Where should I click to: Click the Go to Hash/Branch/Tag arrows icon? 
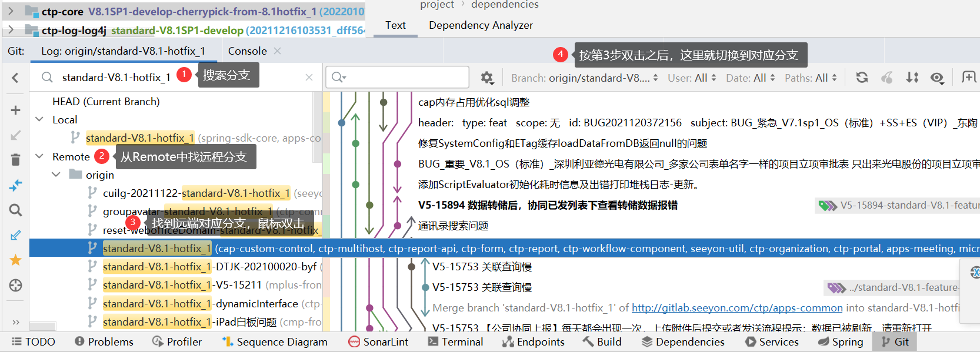[x=912, y=78]
